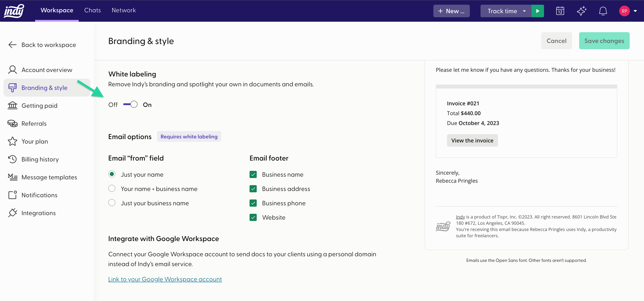This screenshot has height=301, width=644.
Task: Click the Getting paid bank icon
Action: (12, 106)
